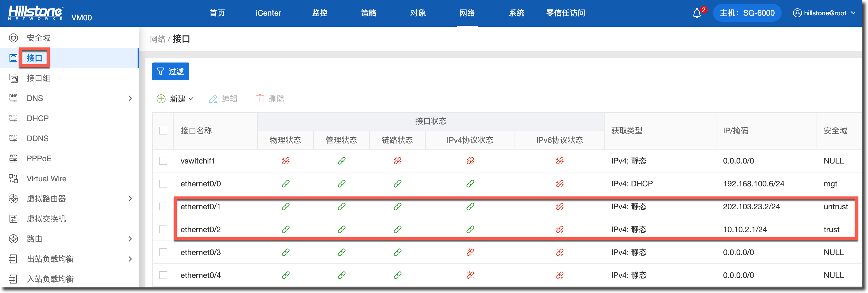Click the Virtual Wire sidebar icon

click(13, 179)
